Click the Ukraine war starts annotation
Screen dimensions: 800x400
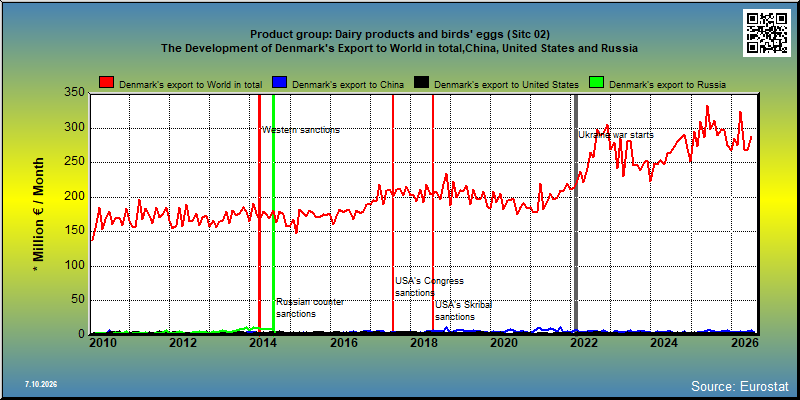[616, 135]
